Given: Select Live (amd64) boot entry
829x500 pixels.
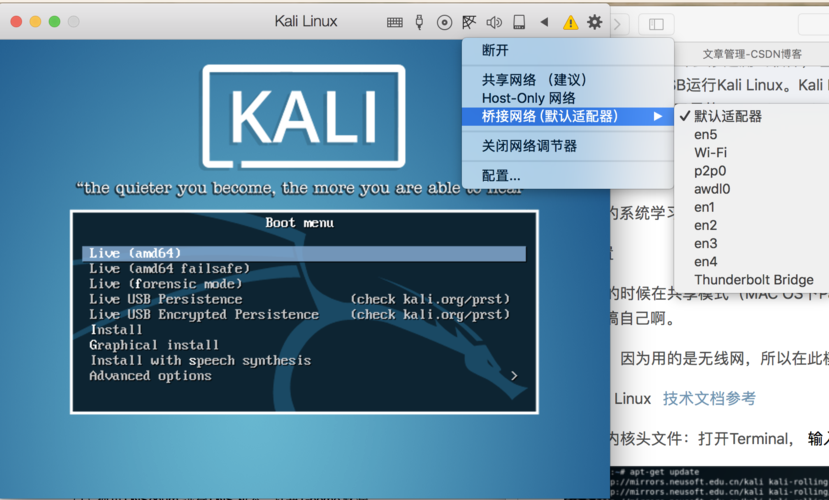Looking at the screenshot, I should pos(304,254).
